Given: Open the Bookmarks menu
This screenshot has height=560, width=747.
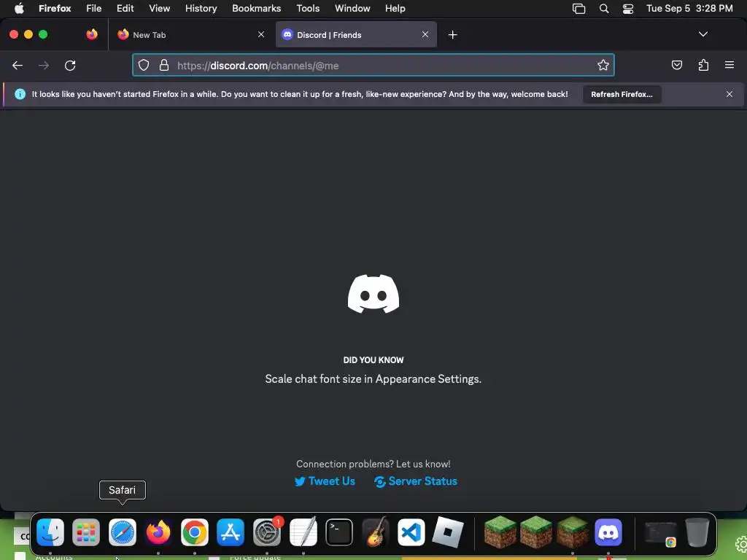Looking at the screenshot, I should click(x=256, y=8).
